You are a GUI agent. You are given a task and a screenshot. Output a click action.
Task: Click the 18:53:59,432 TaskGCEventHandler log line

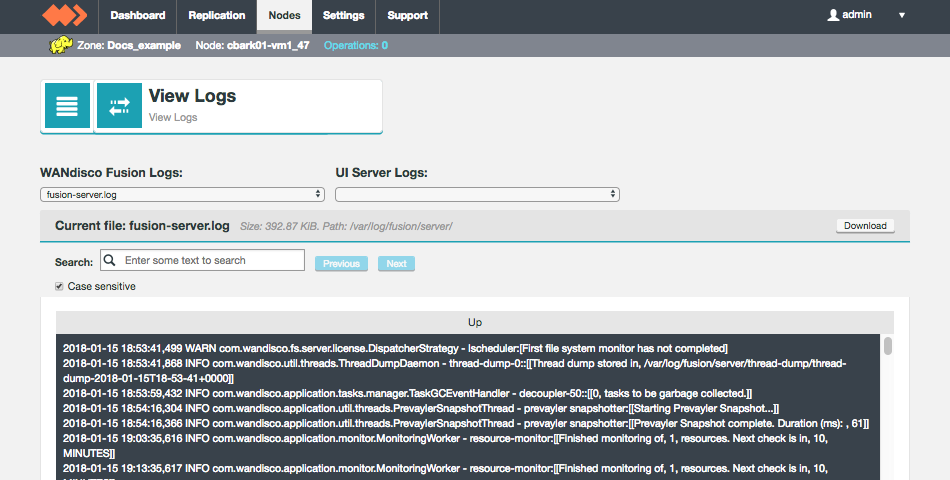pyautogui.click(x=407, y=393)
